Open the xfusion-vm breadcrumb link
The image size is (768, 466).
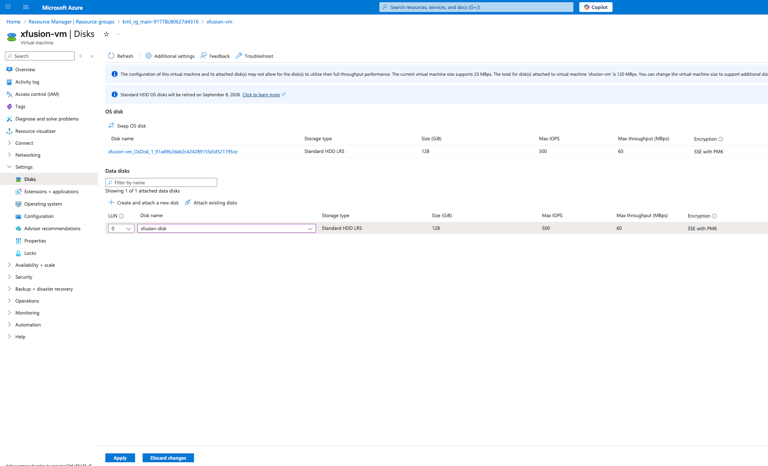point(219,22)
